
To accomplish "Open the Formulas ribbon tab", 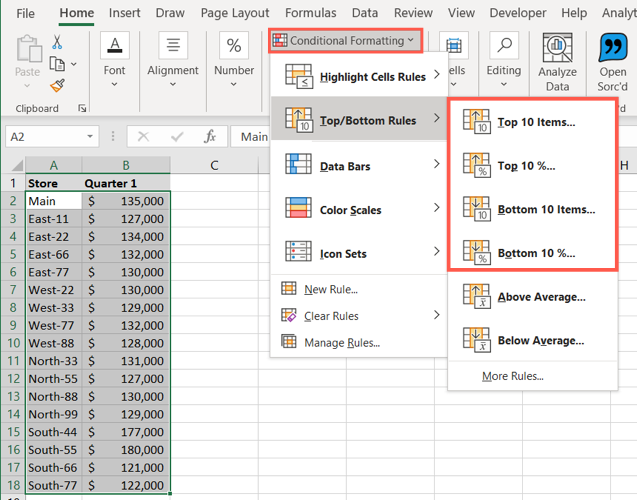I will coord(311,13).
